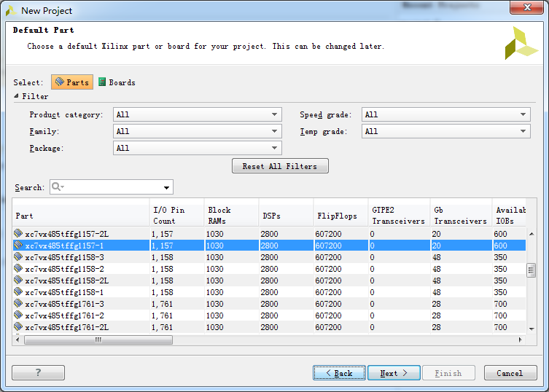Select part xc7vx485tffg1157-2L
This screenshot has height=392, width=549.
click(x=269, y=233)
